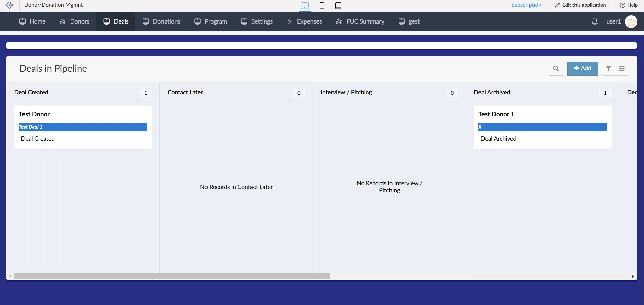Screen dimensions: 644x305
Task: Click the Deal Created column header
Action: [31, 92]
